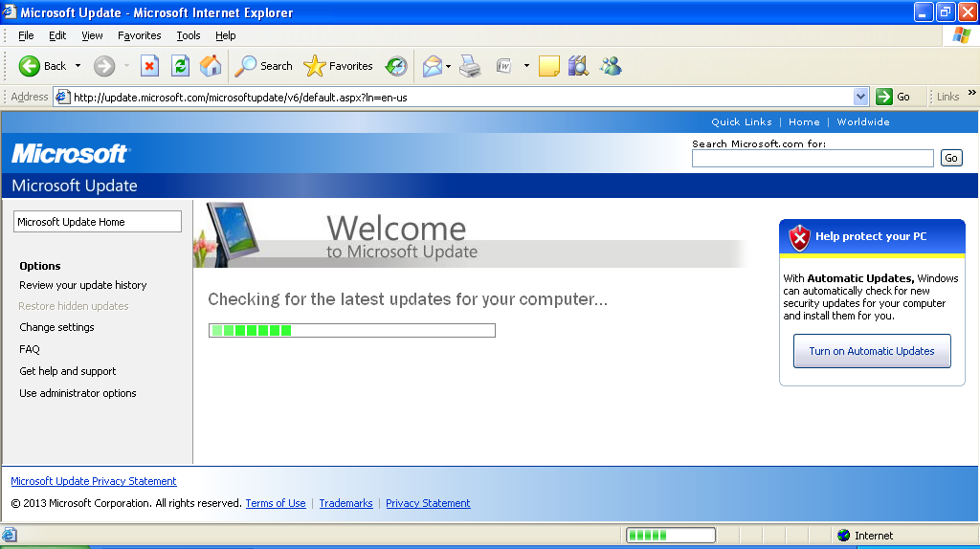Open the Trademarks link
The height and width of the screenshot is (549, 980).
[345, 503]
